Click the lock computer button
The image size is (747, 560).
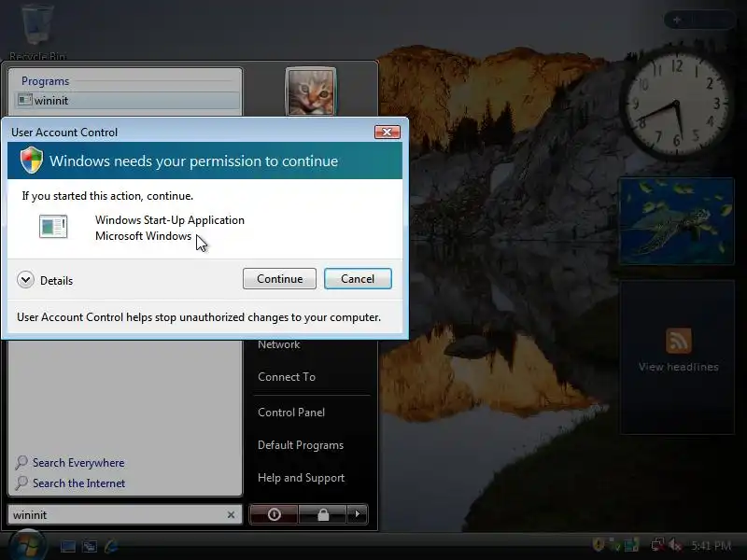pos(323,514)
